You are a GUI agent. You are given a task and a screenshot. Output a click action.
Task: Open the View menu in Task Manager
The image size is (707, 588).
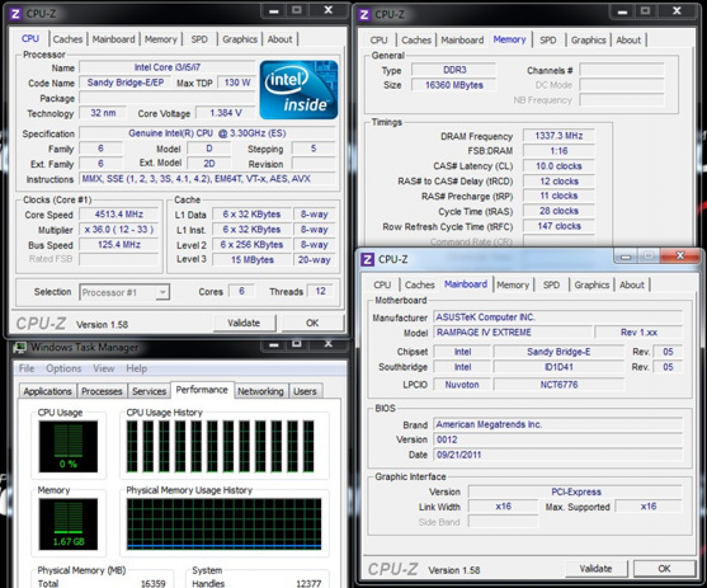point(103,369)
